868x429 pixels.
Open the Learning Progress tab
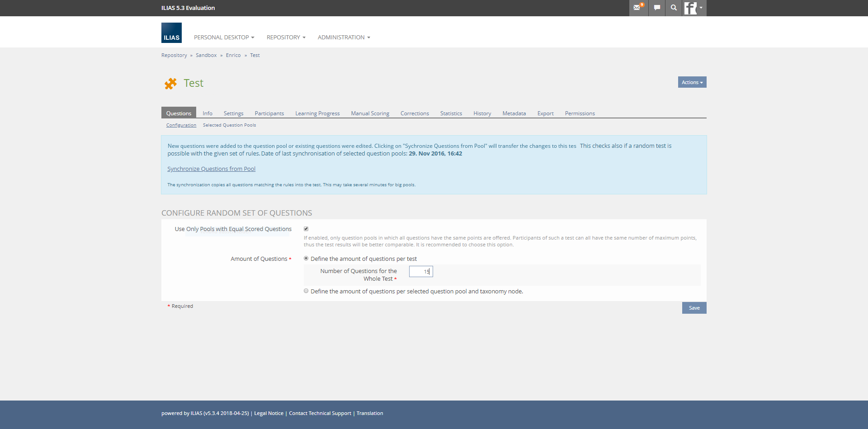317,113
